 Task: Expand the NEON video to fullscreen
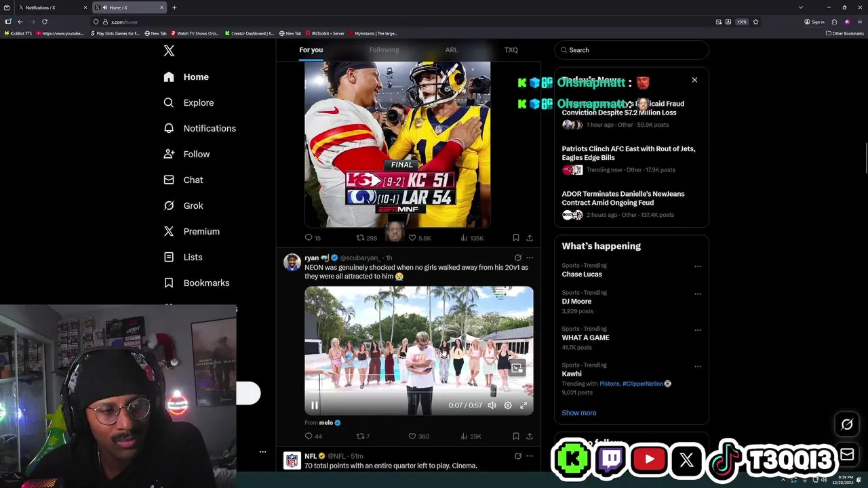(524, 405)
